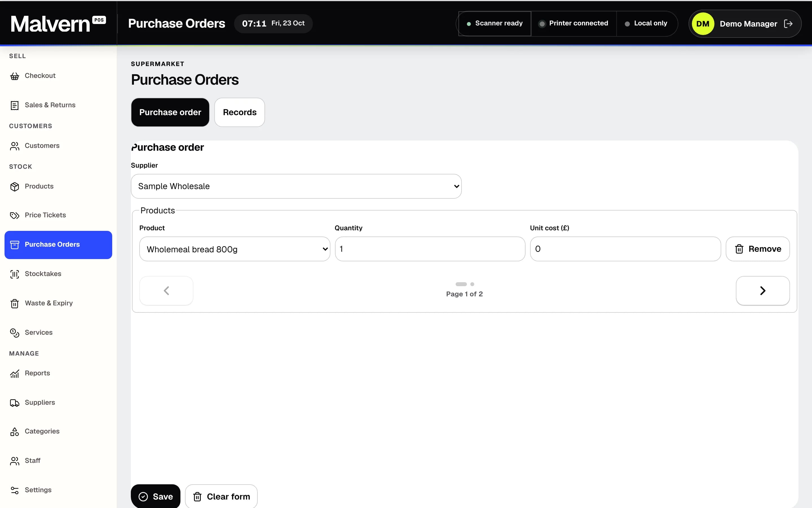Open Price Tickets in the sidebar
The image size is (812, 508).
(x=58, y=215)
